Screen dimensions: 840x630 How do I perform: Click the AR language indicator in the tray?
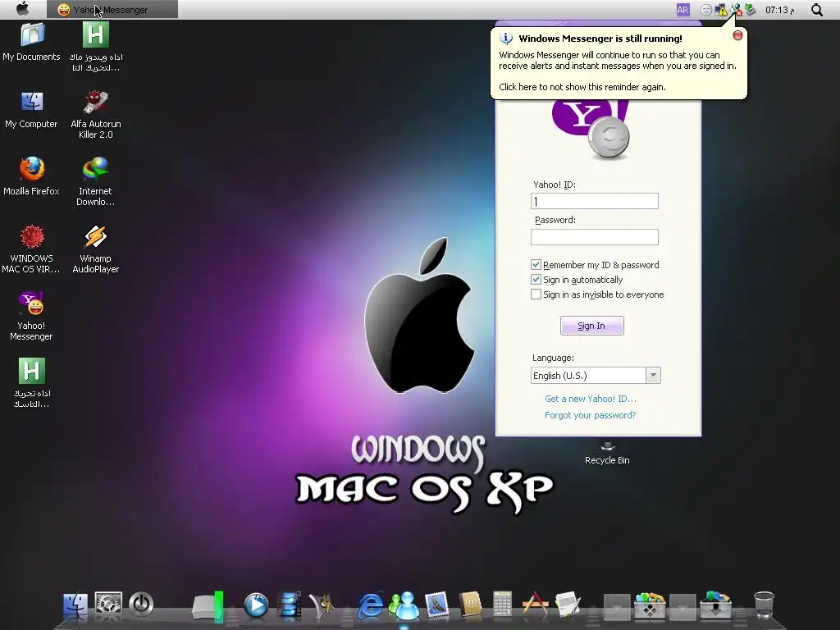(682, 10)
